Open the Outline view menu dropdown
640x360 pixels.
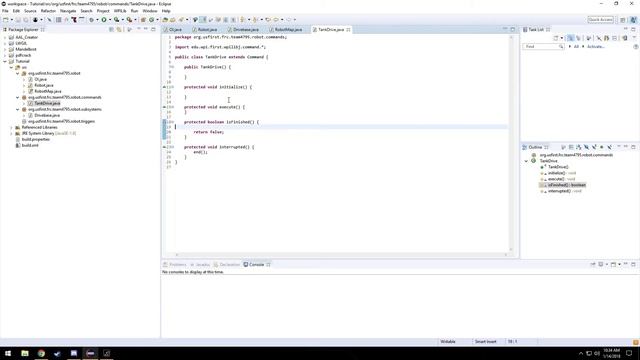pos(618,147)
